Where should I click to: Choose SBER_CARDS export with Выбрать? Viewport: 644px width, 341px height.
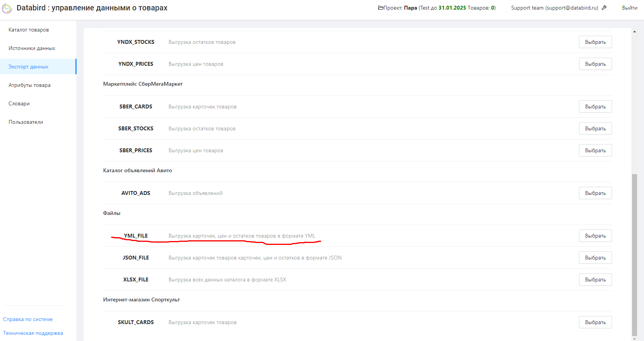[595, 106]
